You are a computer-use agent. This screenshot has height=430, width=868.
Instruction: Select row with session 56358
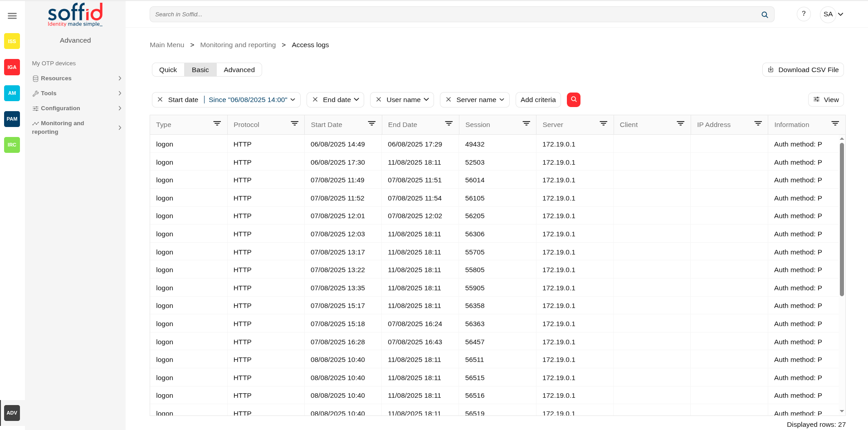click(x=494, y=306)
